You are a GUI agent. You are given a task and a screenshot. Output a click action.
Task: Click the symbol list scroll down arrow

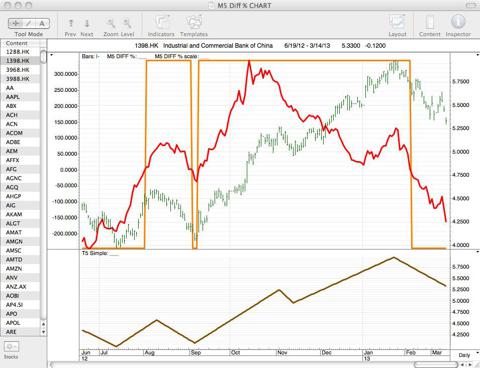(x=43, y=332)
